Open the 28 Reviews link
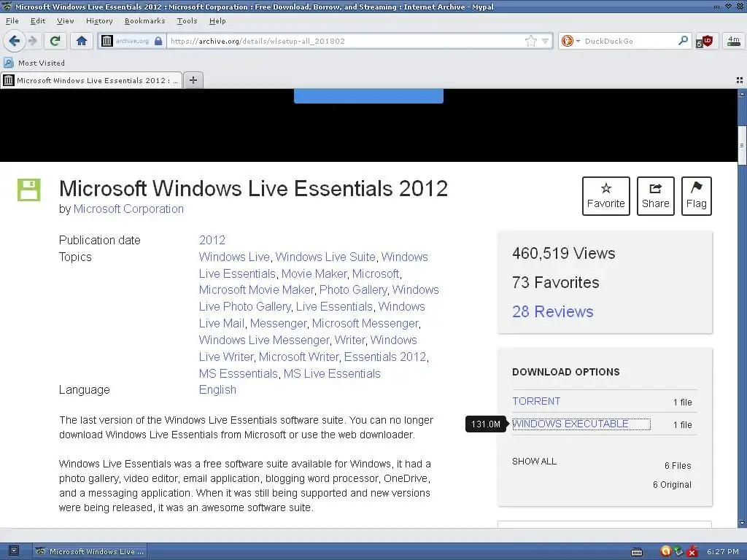This screenshot has height=560, width=747. tap(553, 311)
